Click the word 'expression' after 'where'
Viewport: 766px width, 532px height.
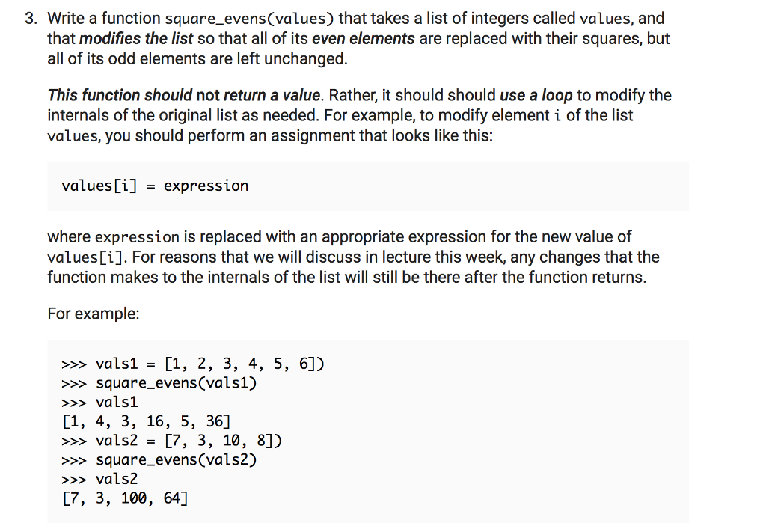pyautogui.click(x=138, y=237)
